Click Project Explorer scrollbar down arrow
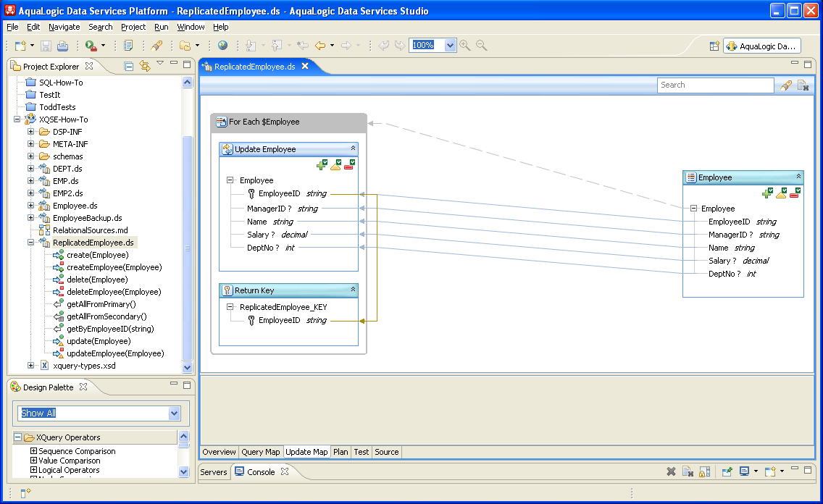The image size is (823, 504). point(188,367)
